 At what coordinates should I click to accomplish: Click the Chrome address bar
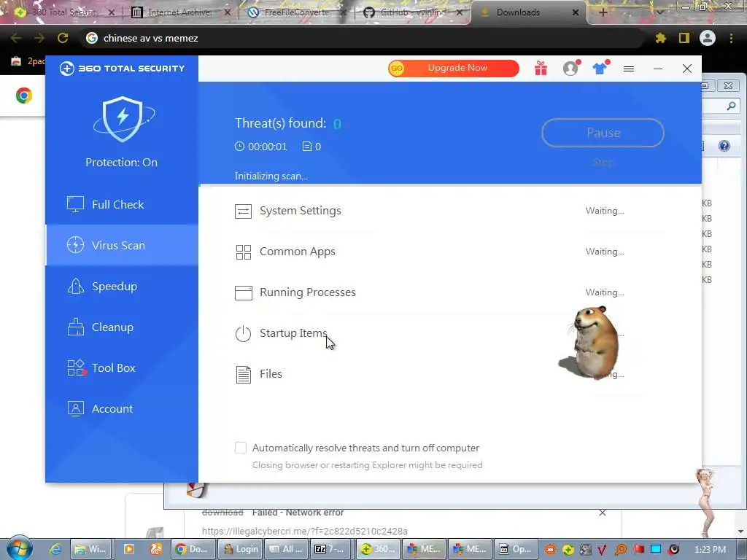pyautogui.click(x=362, y=38)
